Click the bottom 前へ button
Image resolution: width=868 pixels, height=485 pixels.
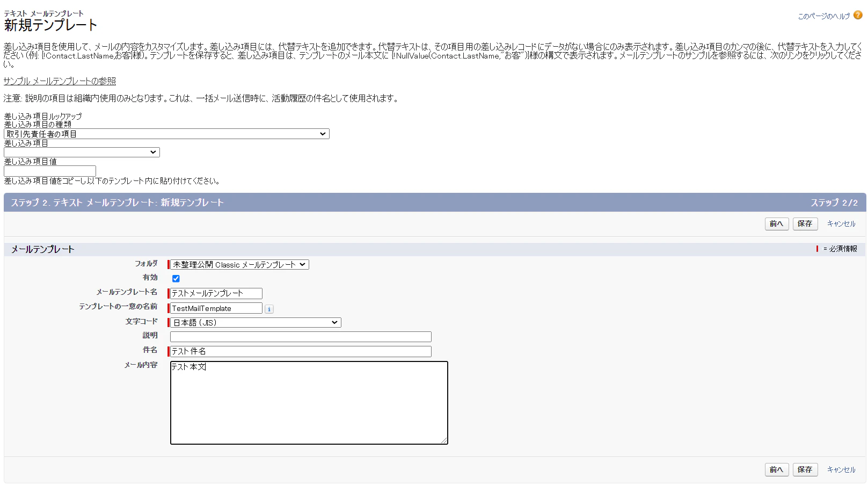[x=776, y=469]
